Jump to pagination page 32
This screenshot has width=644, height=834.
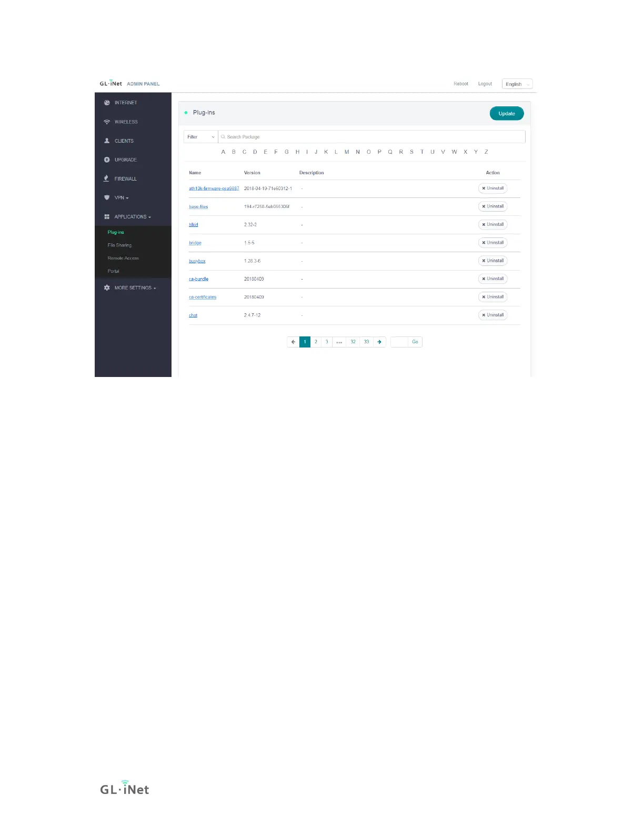(x=353, y=342)
